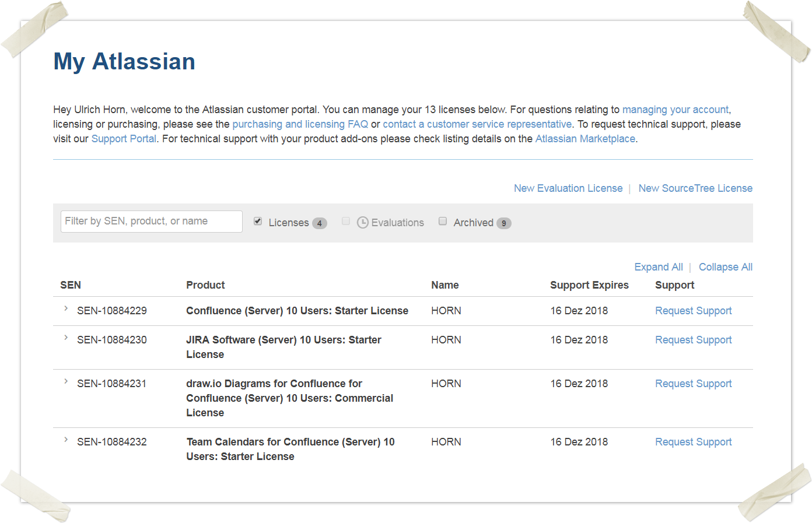
Task: Open the Atlassian Marketplace link
Action: [585, 139]
